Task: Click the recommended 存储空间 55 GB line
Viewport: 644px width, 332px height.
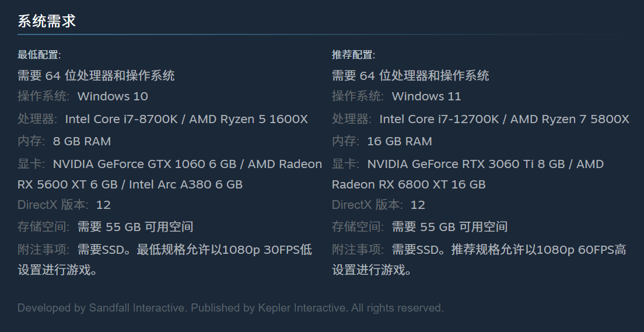Action: point(420,227)
